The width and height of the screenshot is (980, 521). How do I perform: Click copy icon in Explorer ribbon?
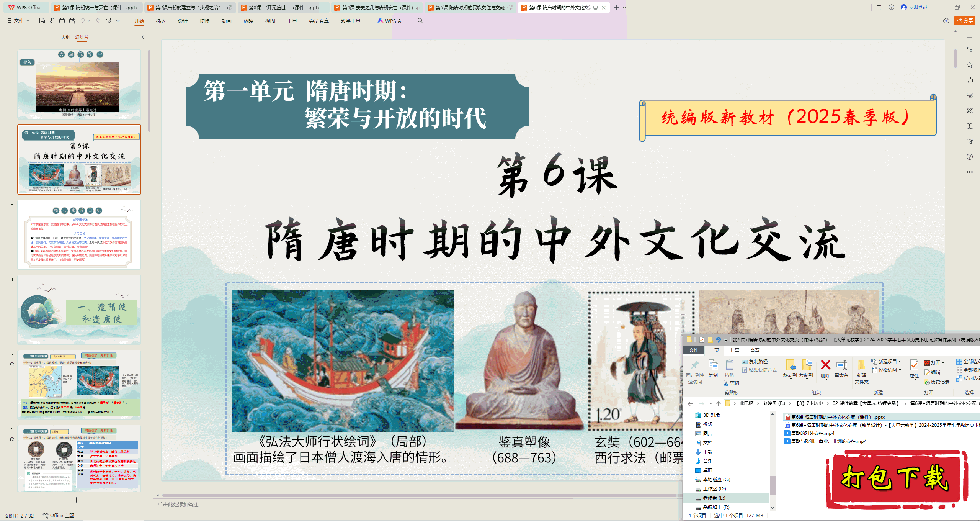coord(713,365)
